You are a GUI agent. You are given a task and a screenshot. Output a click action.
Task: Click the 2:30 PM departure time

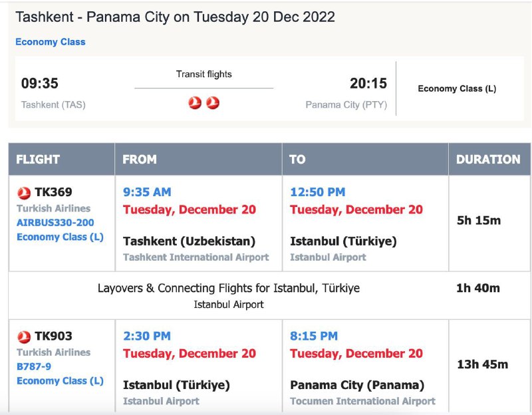[x=147, y=336]
